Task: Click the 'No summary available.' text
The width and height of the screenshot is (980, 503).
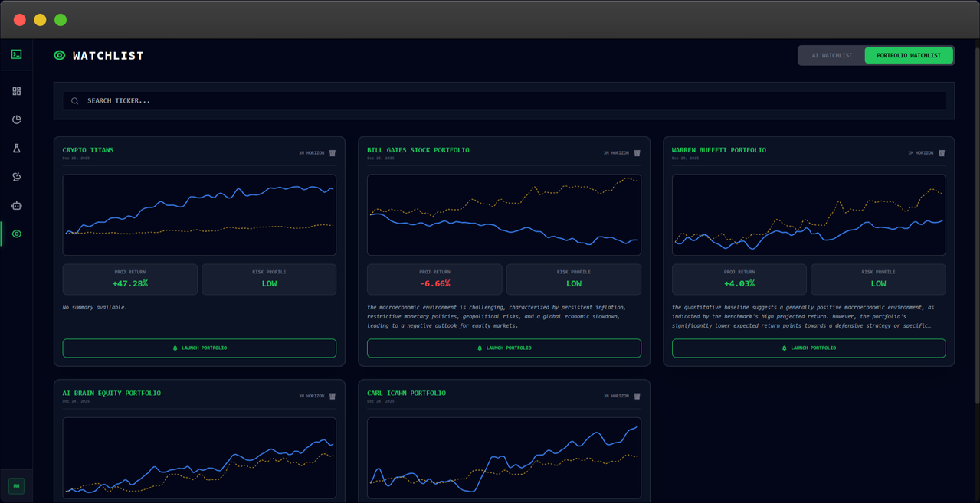Action: (x=95, y=307)
